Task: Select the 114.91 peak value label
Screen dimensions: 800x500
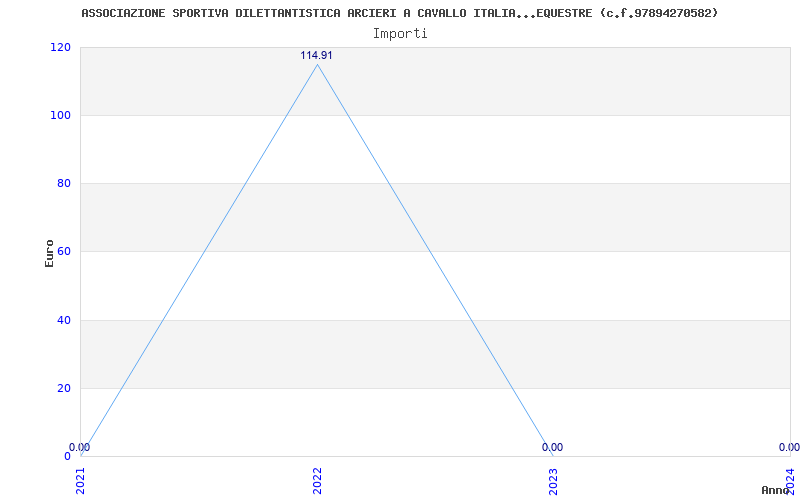Action: (316, 55)
